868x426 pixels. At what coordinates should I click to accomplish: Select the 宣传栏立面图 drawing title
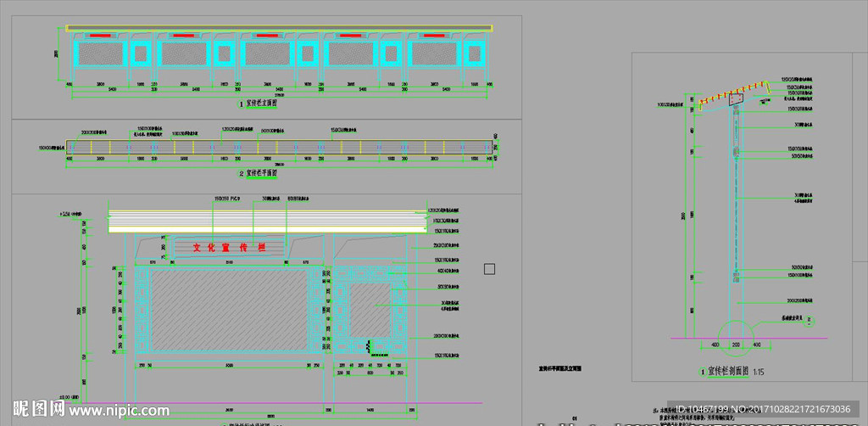click(x=264, y=104)
